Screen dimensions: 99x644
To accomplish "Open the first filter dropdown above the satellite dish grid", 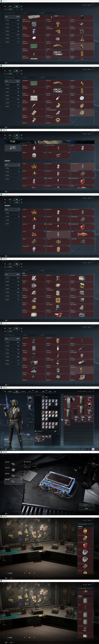I will (31, 13).
